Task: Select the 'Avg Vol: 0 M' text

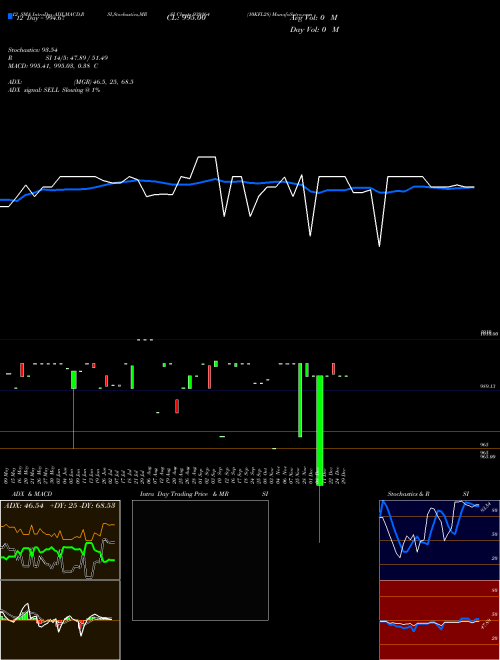Action: [314, 18]
